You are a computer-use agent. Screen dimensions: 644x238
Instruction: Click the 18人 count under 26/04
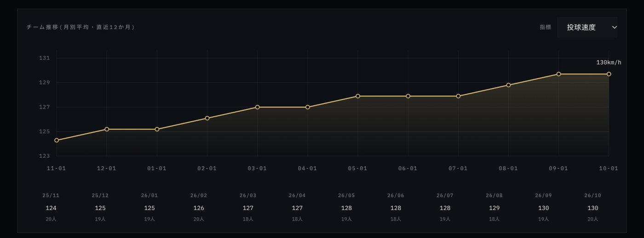click(297, 219)
